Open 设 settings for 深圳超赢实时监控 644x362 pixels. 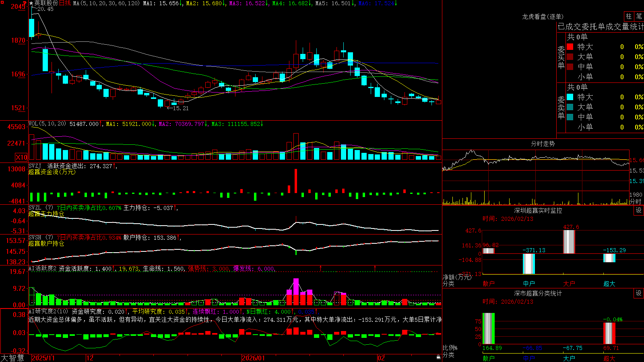[x=639, y=210]
